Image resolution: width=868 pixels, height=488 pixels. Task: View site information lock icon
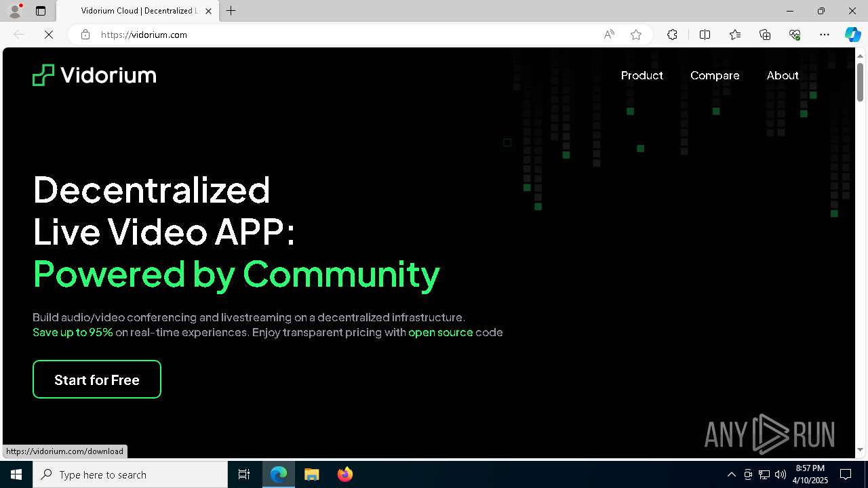[x=85, y=35]
